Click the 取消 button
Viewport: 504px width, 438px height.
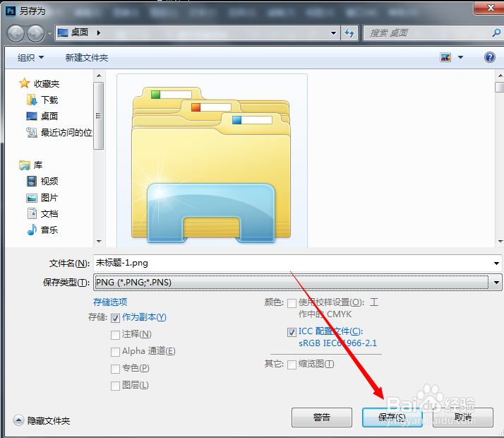coord(463,418)
